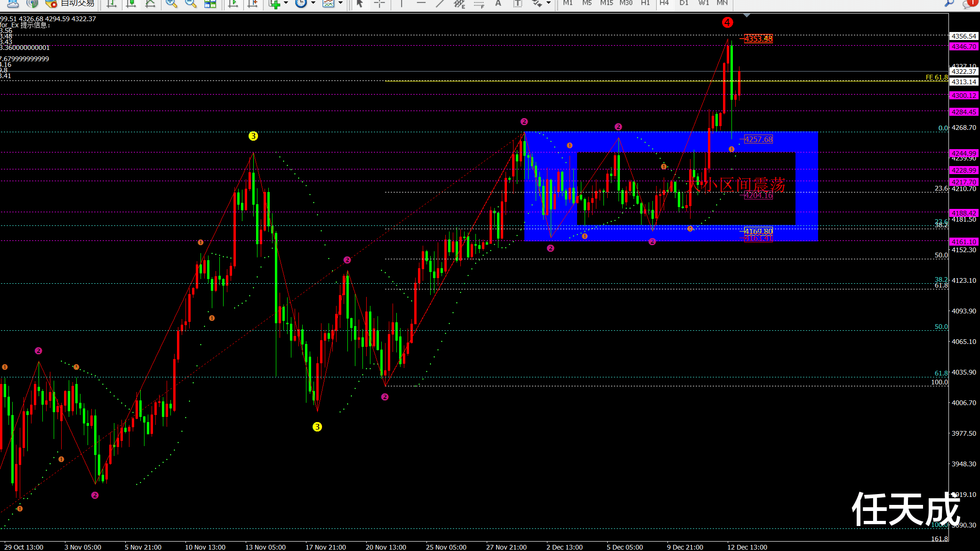Enable chart shift icon

pyautogui.click(x=252, y=3)
